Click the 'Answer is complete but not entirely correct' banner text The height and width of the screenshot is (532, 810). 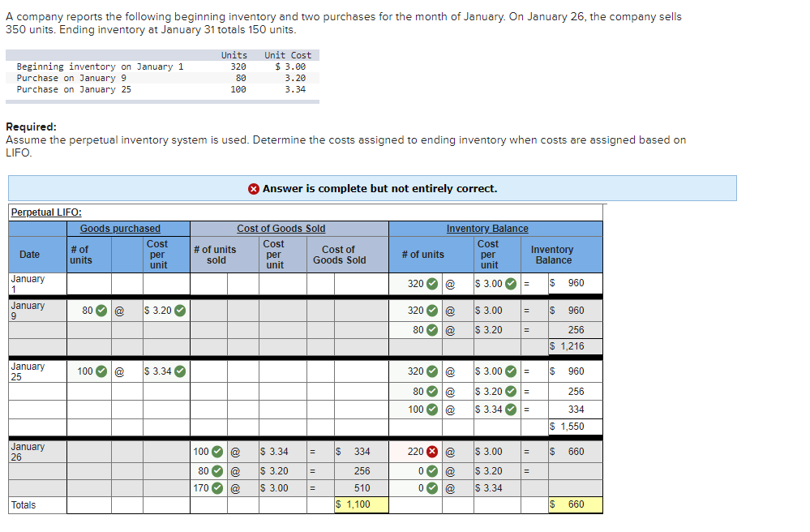point(379,189)
